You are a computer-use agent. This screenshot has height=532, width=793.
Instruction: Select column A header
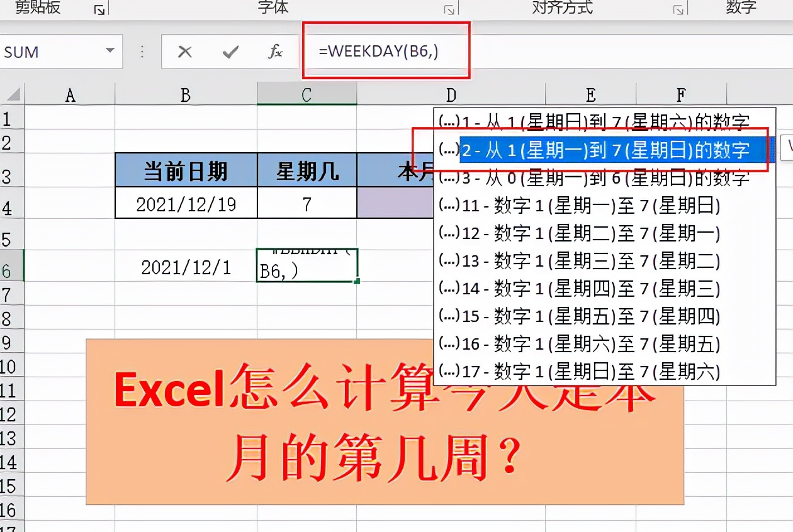(70, 95)
